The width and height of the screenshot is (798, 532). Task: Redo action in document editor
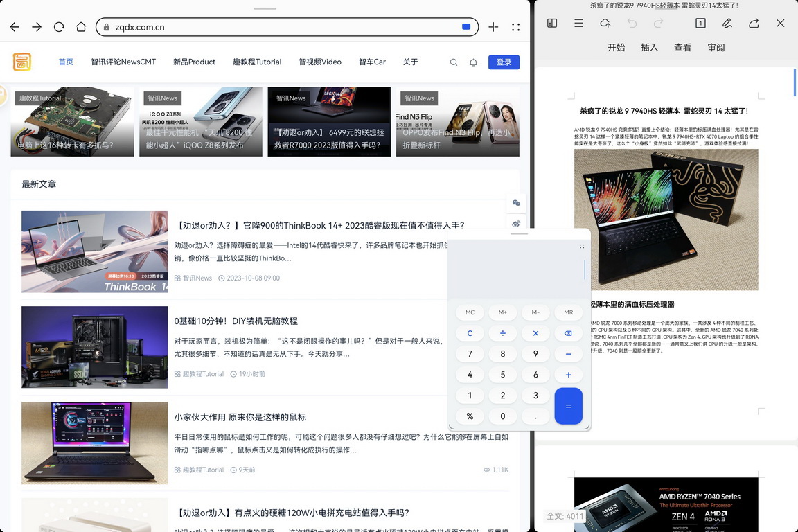(x=659, y=23)
